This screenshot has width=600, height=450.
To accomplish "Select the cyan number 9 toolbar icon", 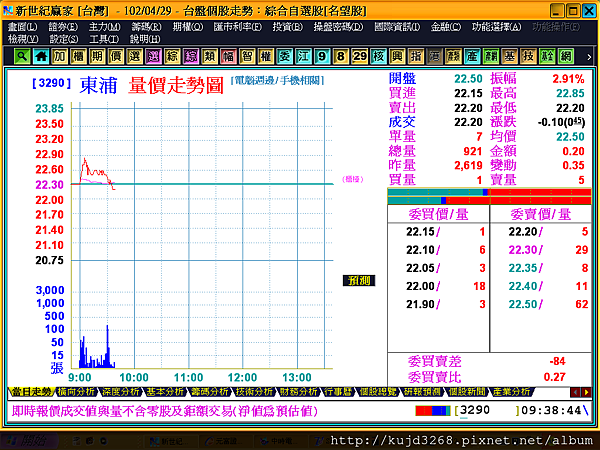I will coord(322,57).
